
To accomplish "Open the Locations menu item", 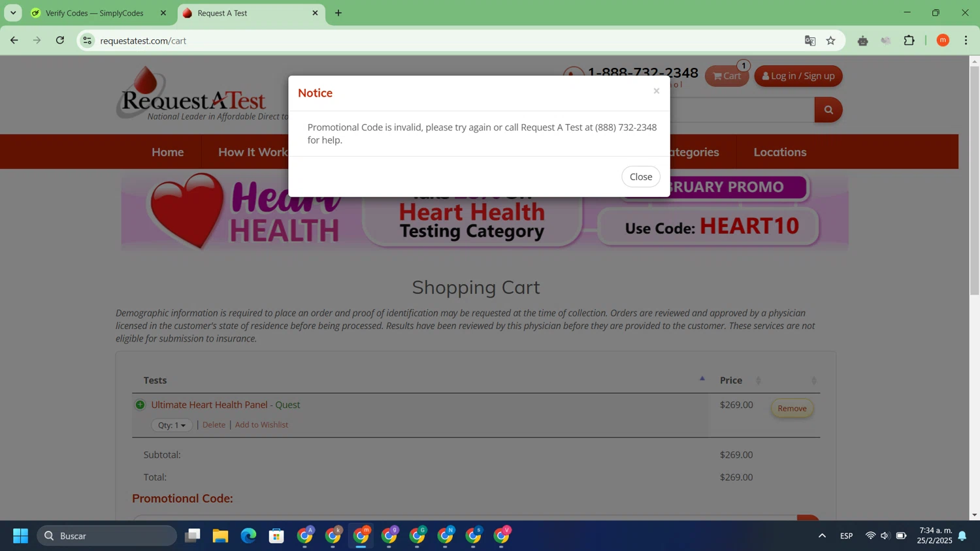I will [x=780, y=152].
